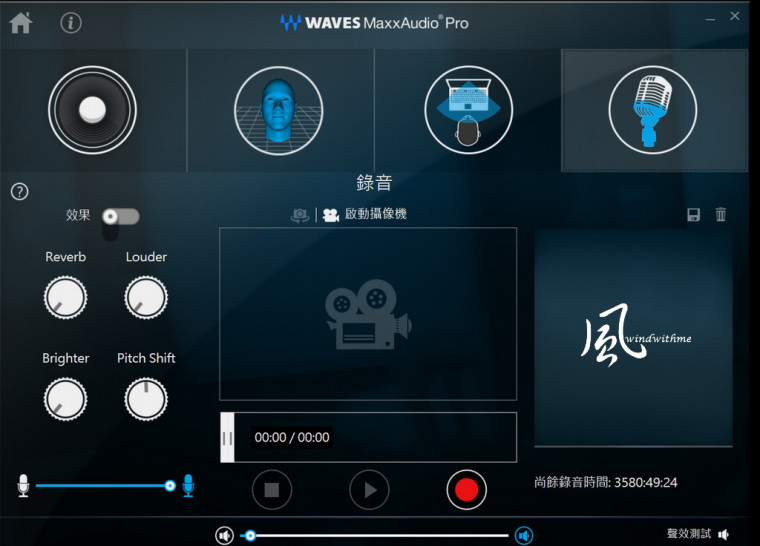This screenshot has width=760, height=546.
Task: Click the blue microphone icon beside input slider
Action: pyautogui.click(x=188, y=486)
